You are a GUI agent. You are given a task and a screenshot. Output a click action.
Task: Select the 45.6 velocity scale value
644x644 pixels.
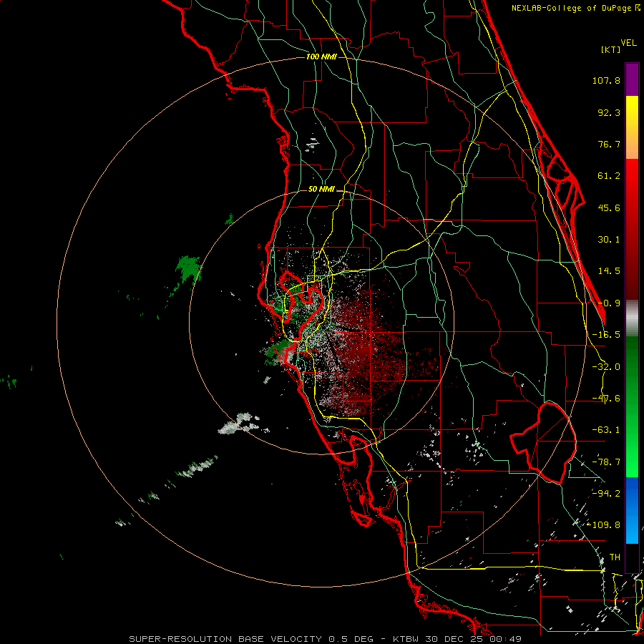click(x=609, y=208)
